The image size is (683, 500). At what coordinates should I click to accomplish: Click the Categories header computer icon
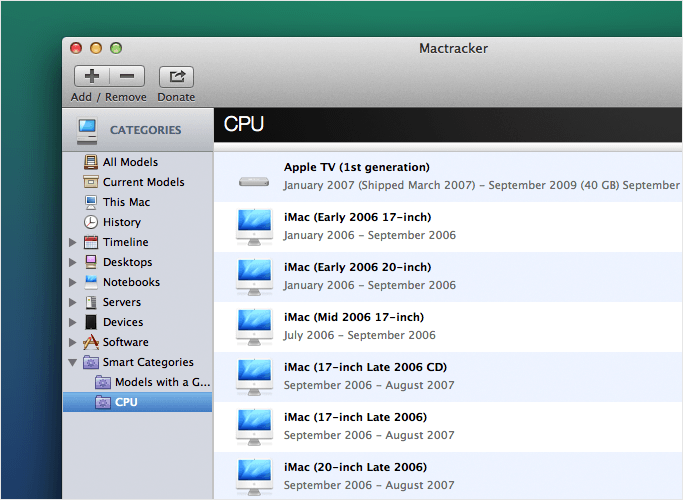click(x=87, y=131)
